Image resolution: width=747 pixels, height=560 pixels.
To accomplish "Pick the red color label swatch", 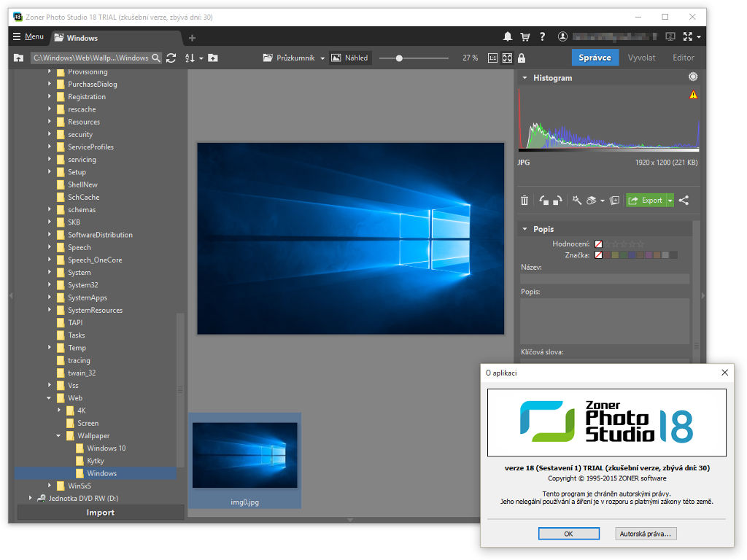I will pos(608,255).
